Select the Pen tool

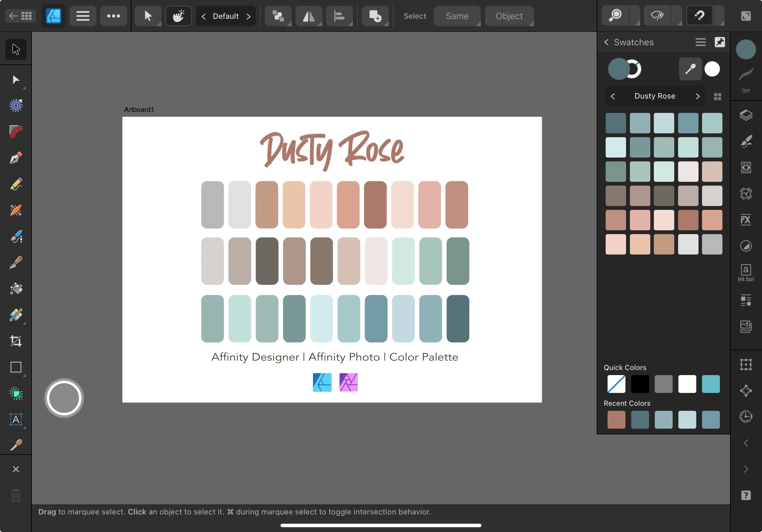click(16, 158)
